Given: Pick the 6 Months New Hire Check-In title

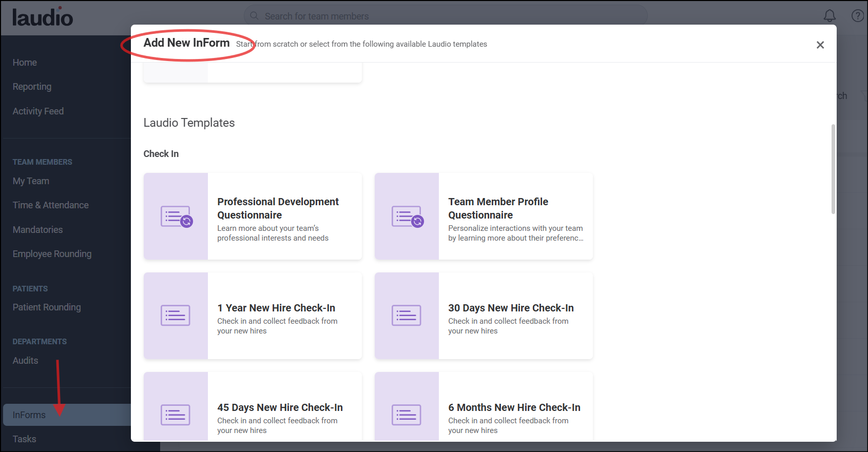Looking at the screenshot, I should click(514, 407).
